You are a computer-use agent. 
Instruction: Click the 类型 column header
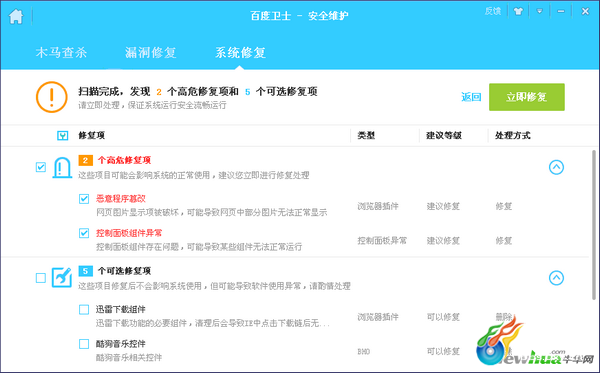(366, 135)
